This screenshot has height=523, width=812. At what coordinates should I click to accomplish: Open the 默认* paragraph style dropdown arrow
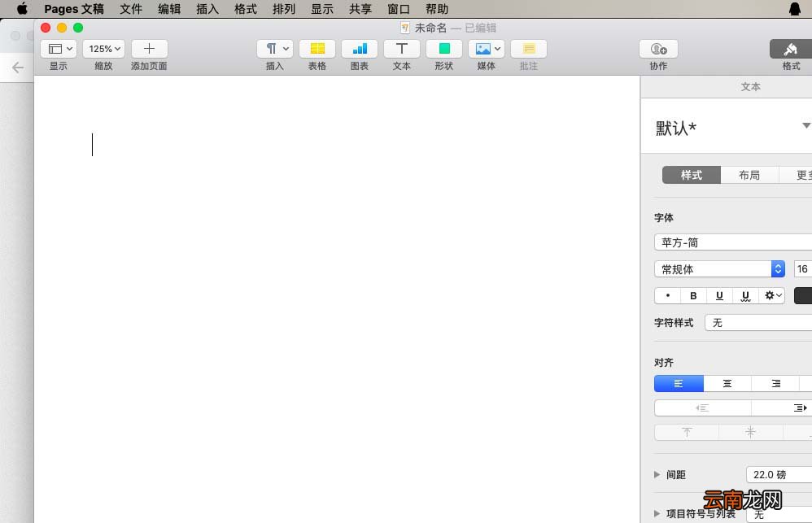tap(805, 126)
